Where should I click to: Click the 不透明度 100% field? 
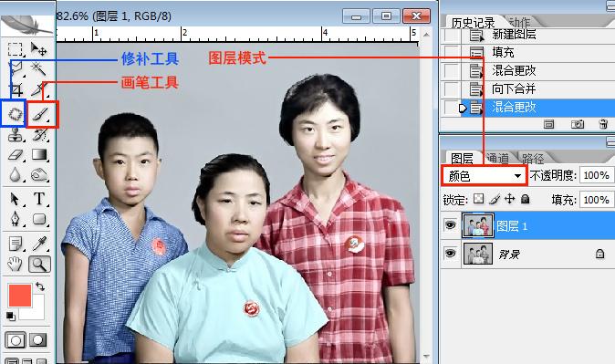tap(596, 175)
